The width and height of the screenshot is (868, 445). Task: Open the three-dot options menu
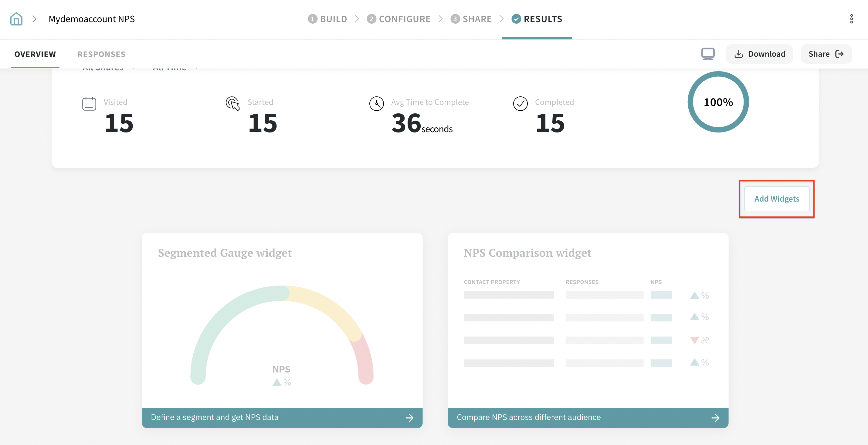[851, 19]
